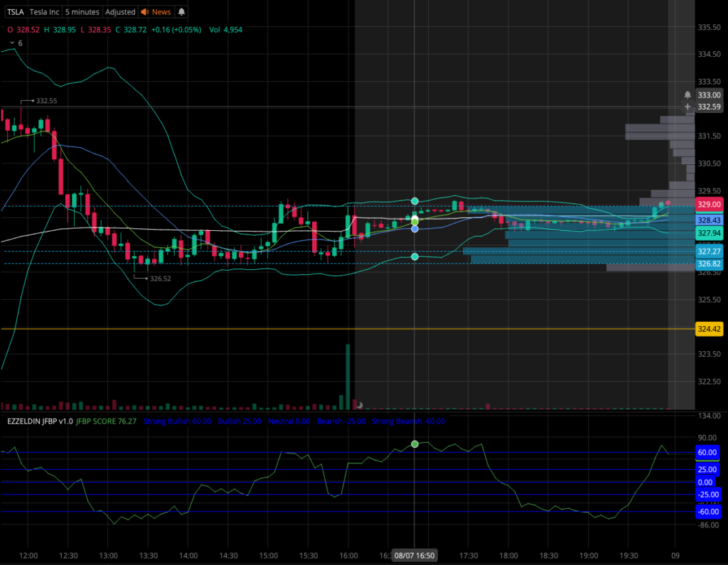Open the News link in header
Image resolution: width=728 pixels, height=565 pixels.
point(161,11)
